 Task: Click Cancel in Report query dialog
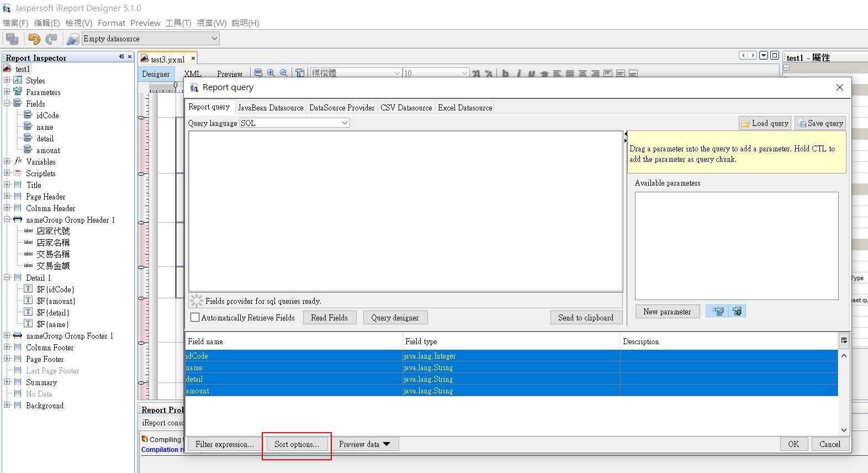pos(830,444)
